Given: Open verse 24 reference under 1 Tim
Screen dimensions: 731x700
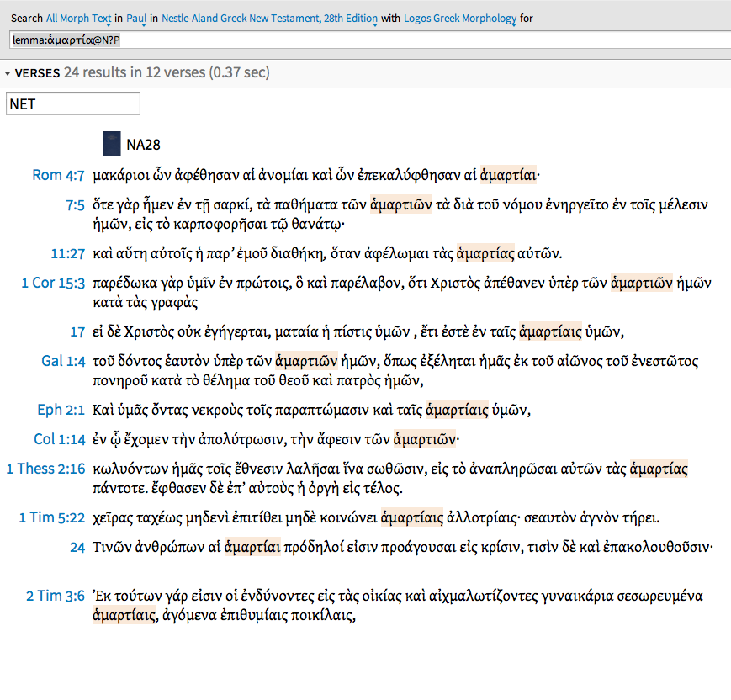Looking at the screenshot, I should point(77,548).
